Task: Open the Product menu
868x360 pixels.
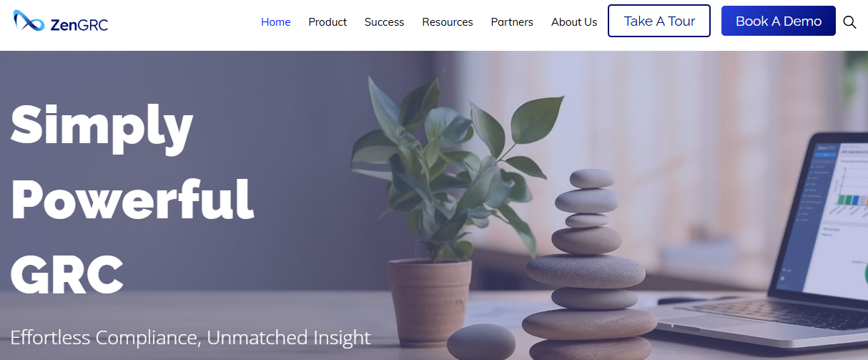Action: (327, 22)
